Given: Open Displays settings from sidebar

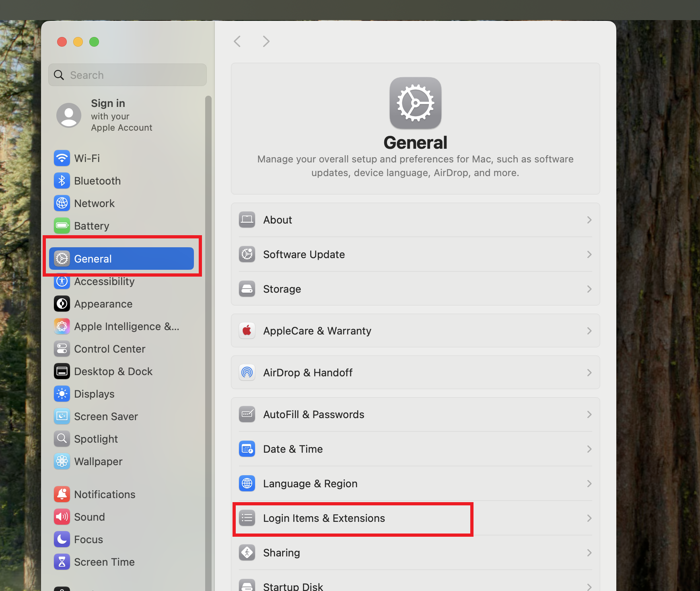Looking at the screenshot, I should click(94, 394).
